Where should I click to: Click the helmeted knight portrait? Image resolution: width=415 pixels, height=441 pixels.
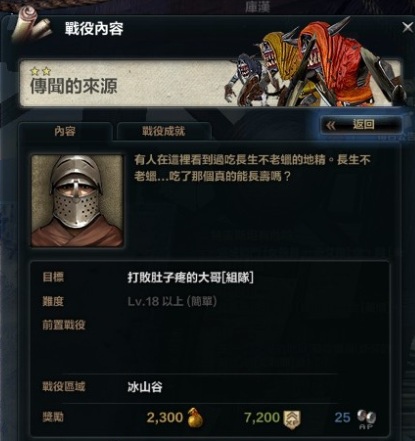tap(77, 201)
